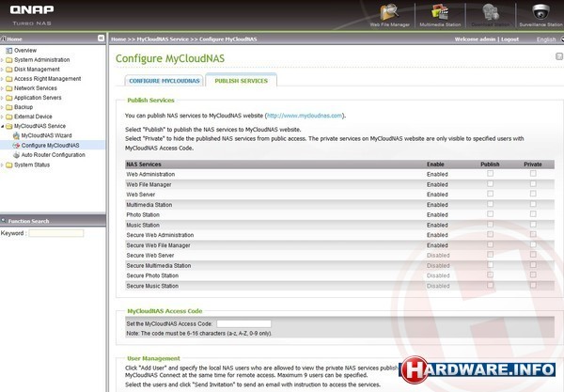The height and width of the screenshot is (392, 564).
Task: Click the help icon beside page title
Action: [x=559, y=56]
